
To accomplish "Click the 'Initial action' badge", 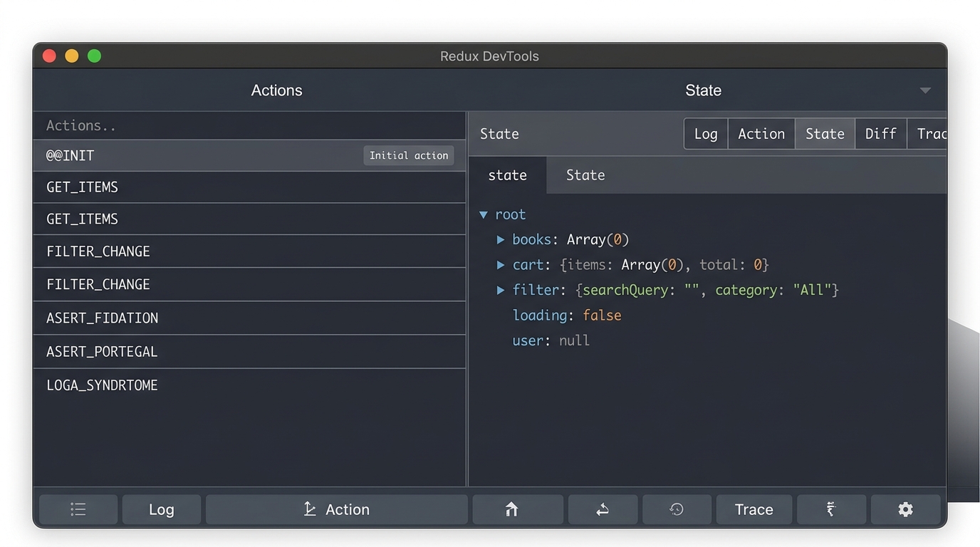I will click(x=409, y=155).
